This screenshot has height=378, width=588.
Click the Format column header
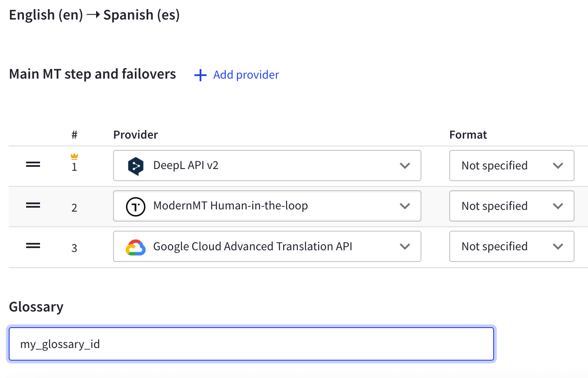[468, 135]
